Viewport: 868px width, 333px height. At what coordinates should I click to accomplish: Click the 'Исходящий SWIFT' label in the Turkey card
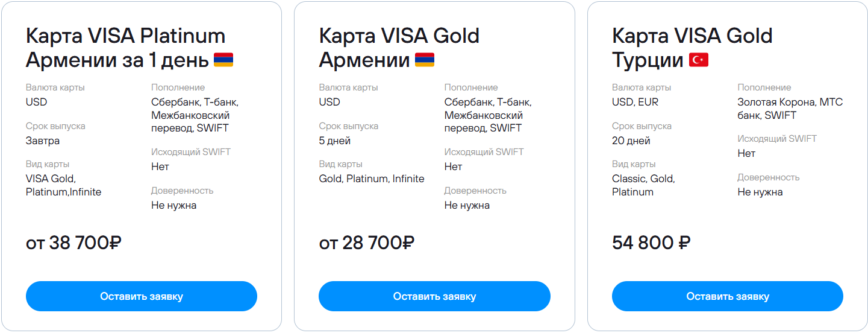777,139
